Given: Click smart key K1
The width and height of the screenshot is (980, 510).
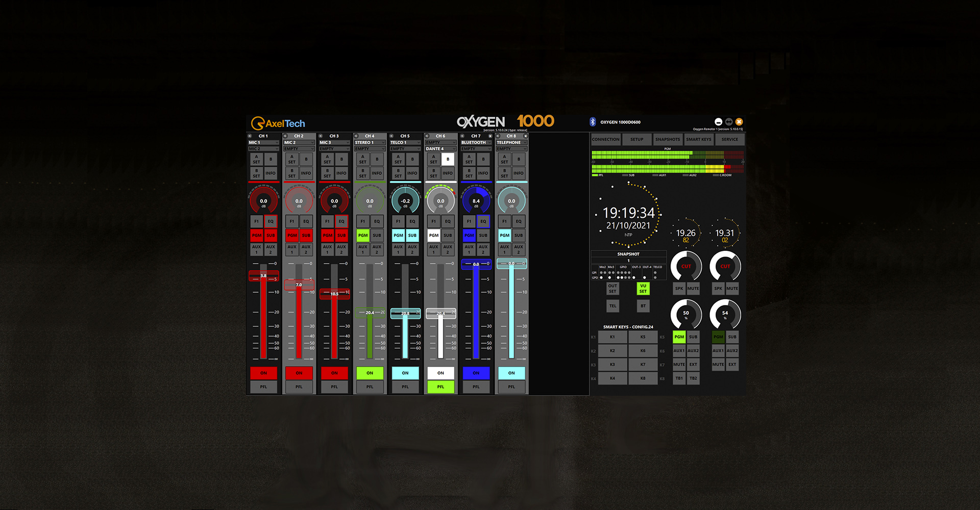Looking at the screenshot, I should [612, 337].
